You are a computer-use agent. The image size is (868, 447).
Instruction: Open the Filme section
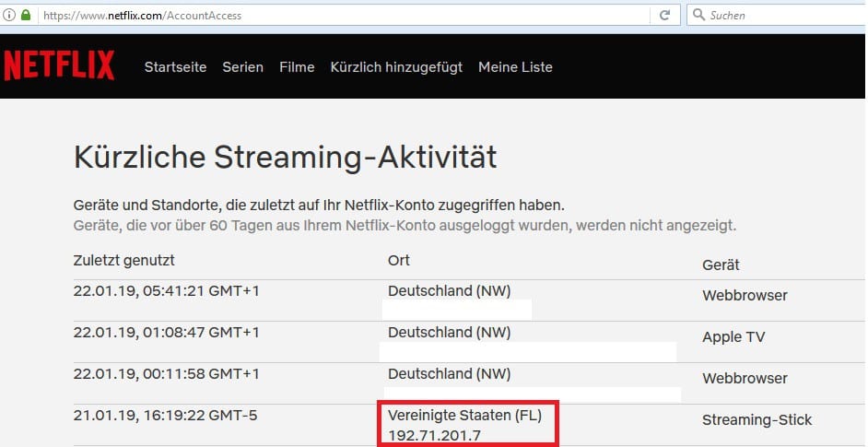297,67
